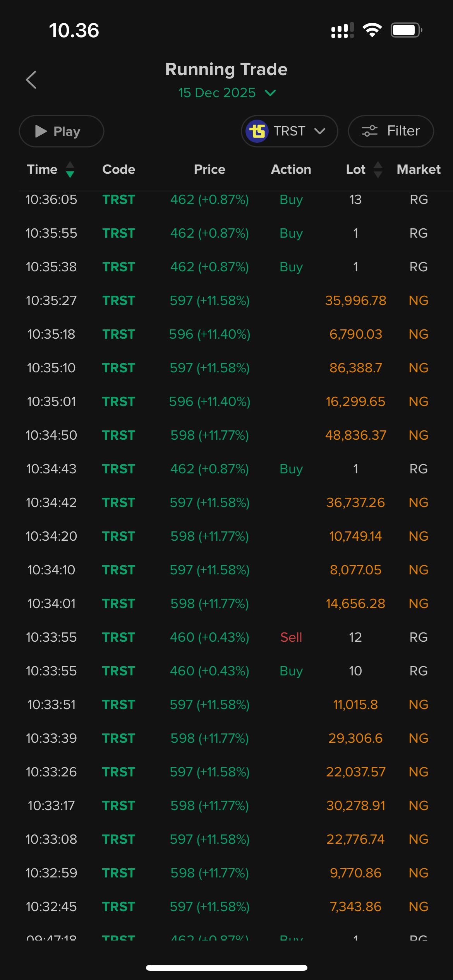453x980 pixels.
Task: Tap the Filter sliders icon
Action: coord(369,131)
